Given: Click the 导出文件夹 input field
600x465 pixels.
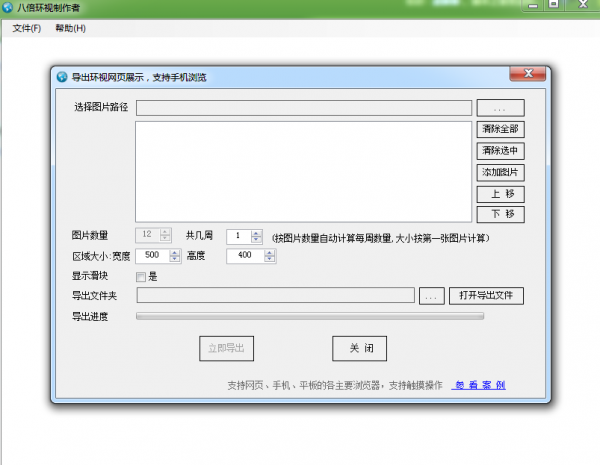Looking at the screenshot, I should (x=276, y=295).
